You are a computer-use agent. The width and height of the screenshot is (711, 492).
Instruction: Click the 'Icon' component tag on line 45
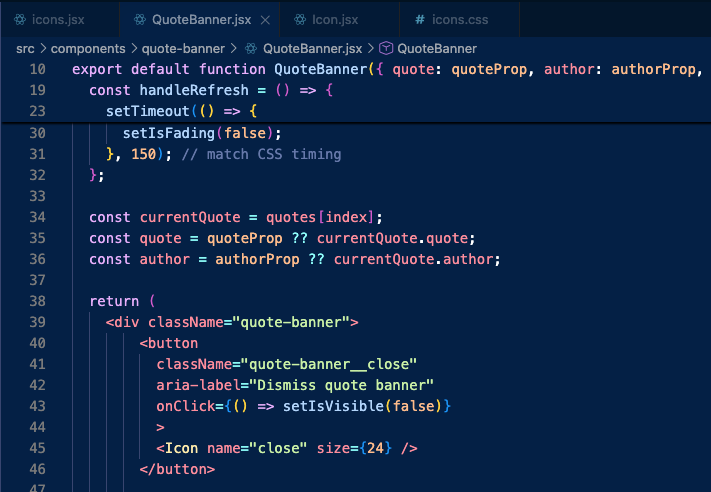click(181, 448)
